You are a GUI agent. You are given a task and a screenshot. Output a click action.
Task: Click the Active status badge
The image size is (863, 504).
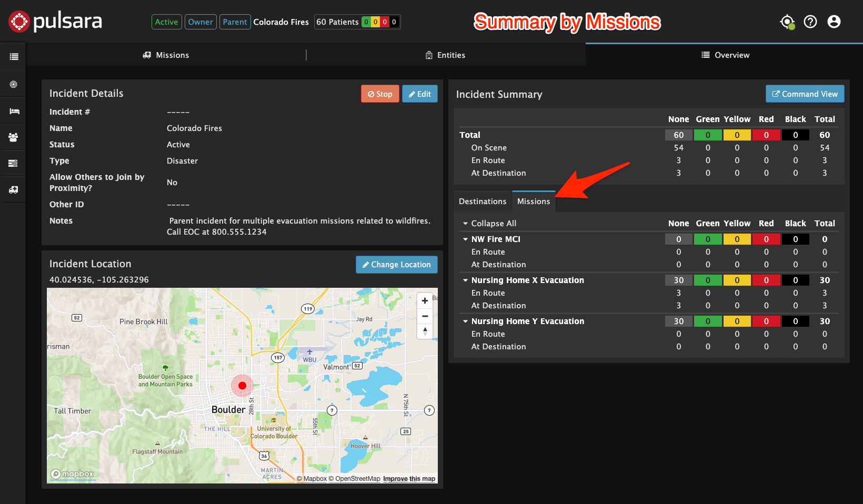[166, 22]
